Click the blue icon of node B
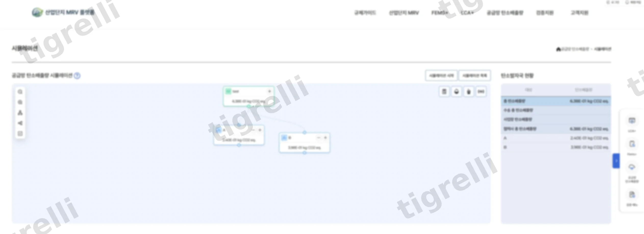 tap(284, 138)
